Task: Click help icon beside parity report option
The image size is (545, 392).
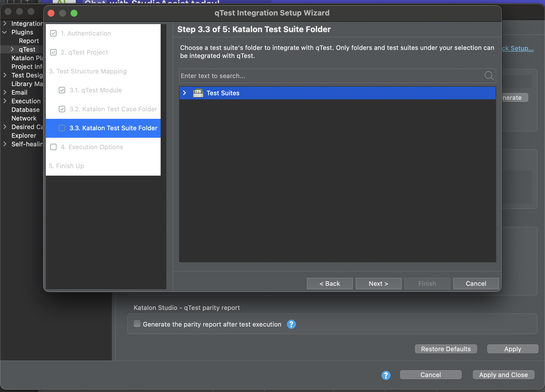Action: (x=291, y=324)
